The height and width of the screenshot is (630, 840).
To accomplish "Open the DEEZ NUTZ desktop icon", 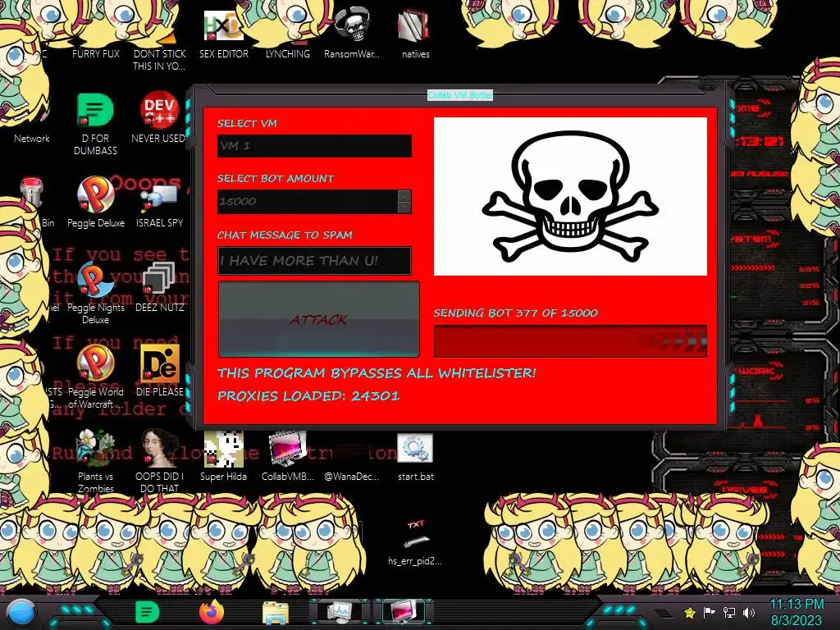I will (x=159, y=279).
